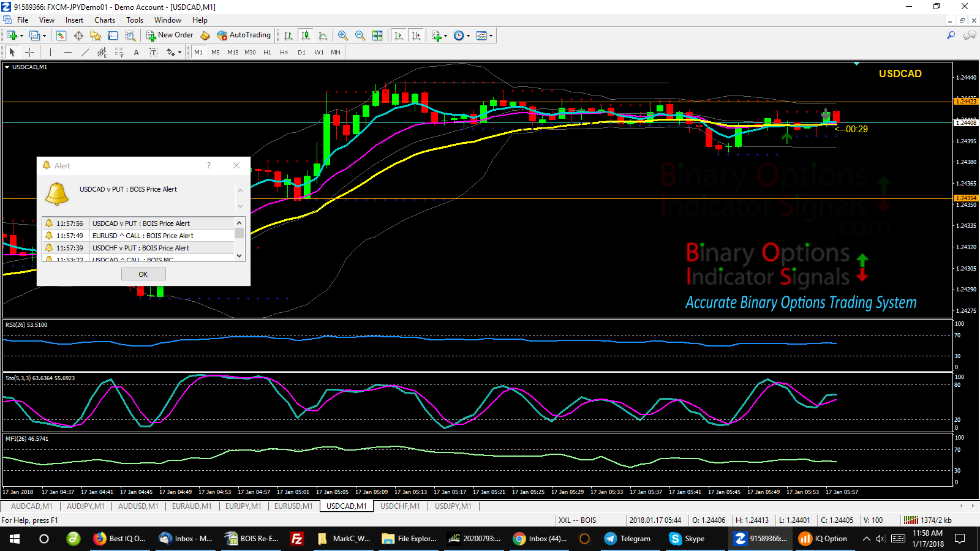This screenshot has width=980, height=551.
Task: Open IQ Option from the taskbar
Action: coord(824,539)
